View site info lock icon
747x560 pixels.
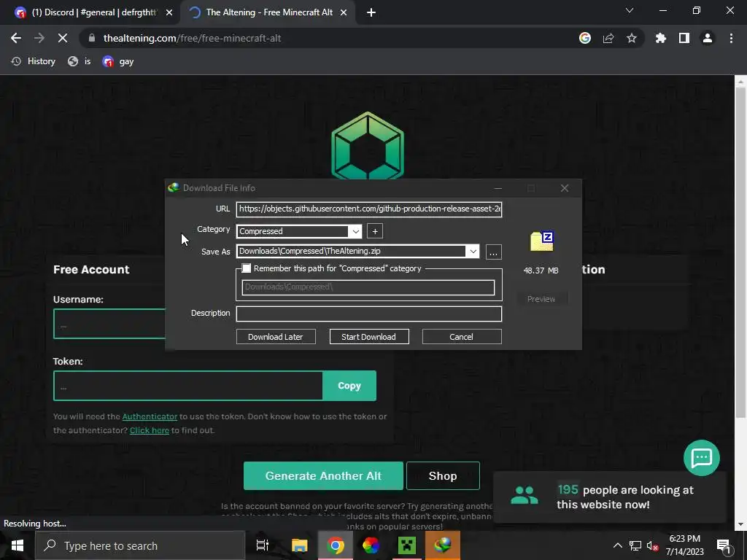click(92, 38)
